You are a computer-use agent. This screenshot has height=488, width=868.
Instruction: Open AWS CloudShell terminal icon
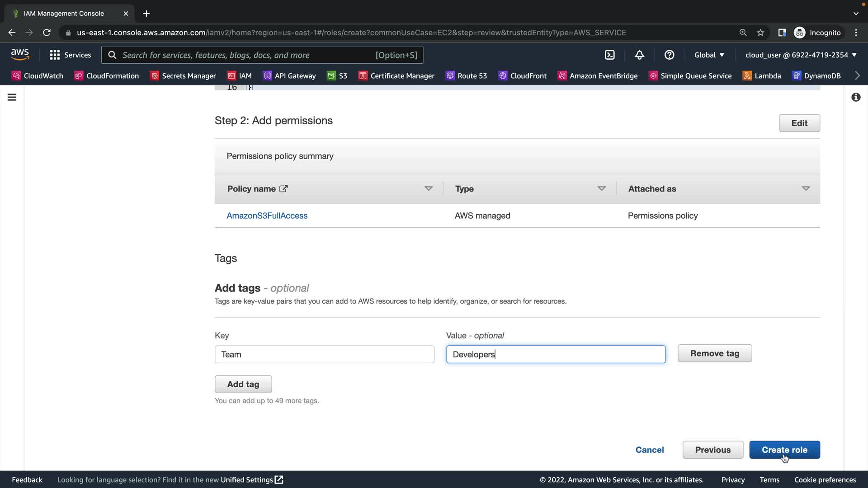tap(609, 55)
